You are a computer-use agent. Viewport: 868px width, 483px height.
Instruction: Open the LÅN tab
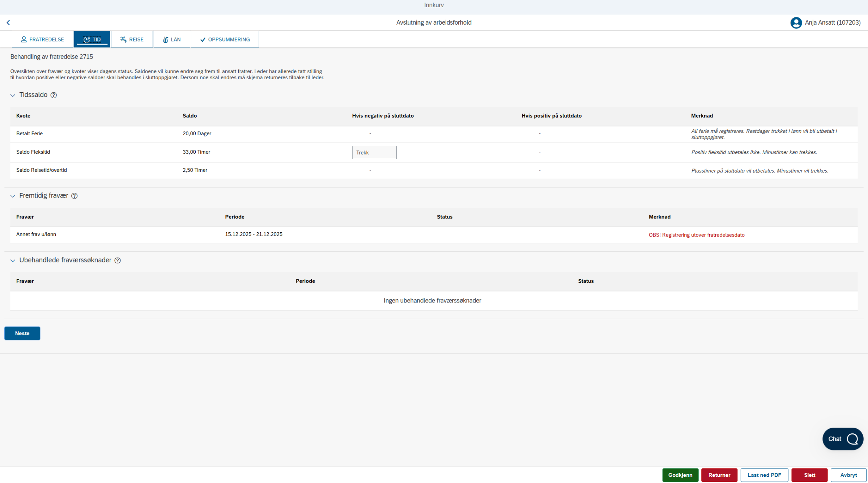click(x=172, y=39)
